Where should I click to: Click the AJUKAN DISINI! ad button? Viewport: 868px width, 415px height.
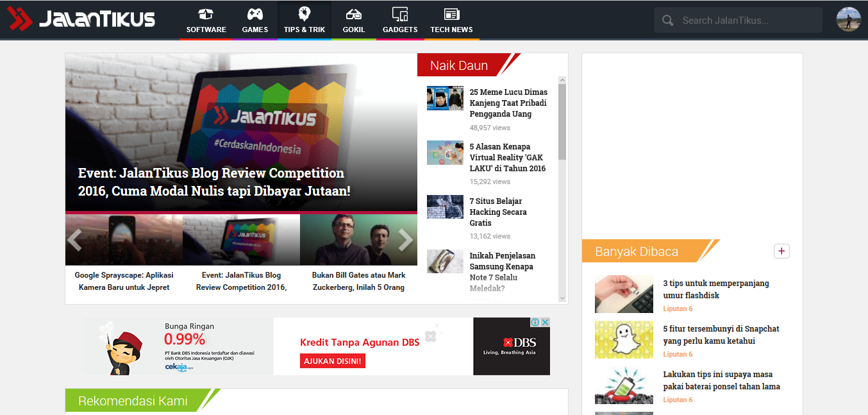332,361
